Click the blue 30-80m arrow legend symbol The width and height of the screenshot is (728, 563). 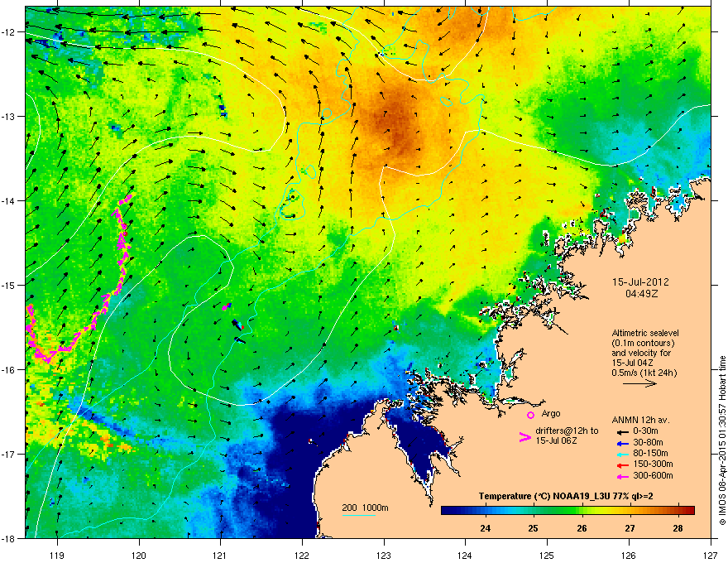[621, 443]
